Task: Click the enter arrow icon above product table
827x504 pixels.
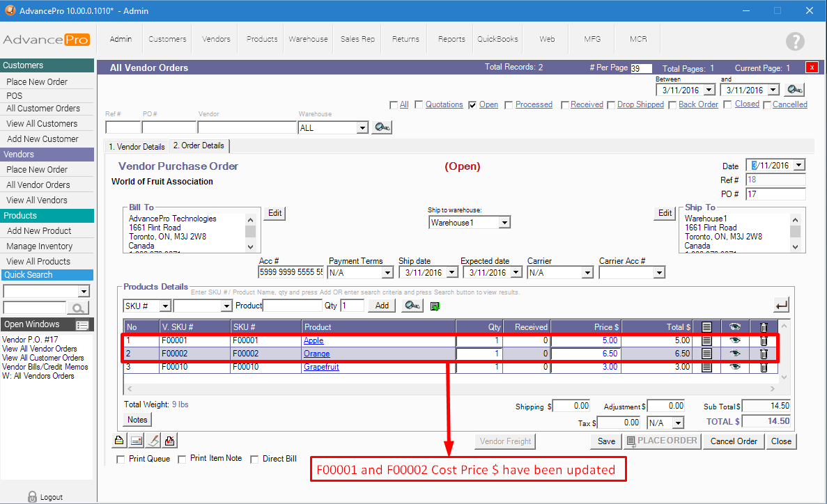Action: (x=781, y=305)
